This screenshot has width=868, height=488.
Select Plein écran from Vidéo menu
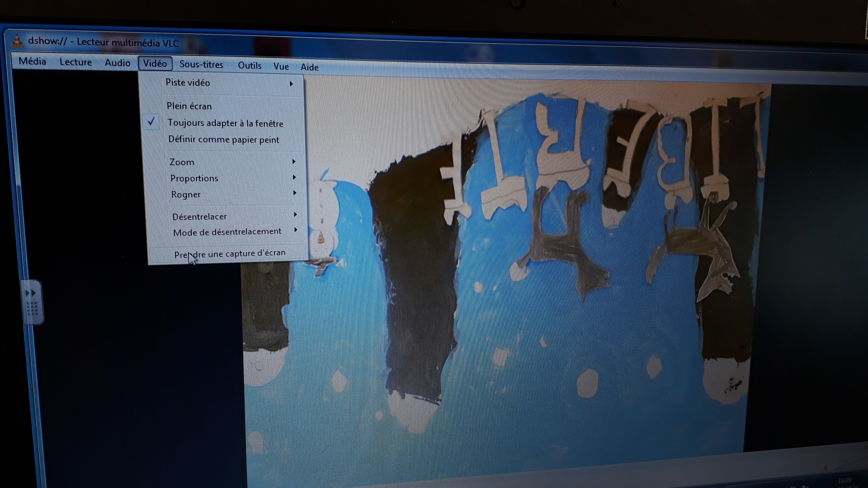(x=189, y=106)
